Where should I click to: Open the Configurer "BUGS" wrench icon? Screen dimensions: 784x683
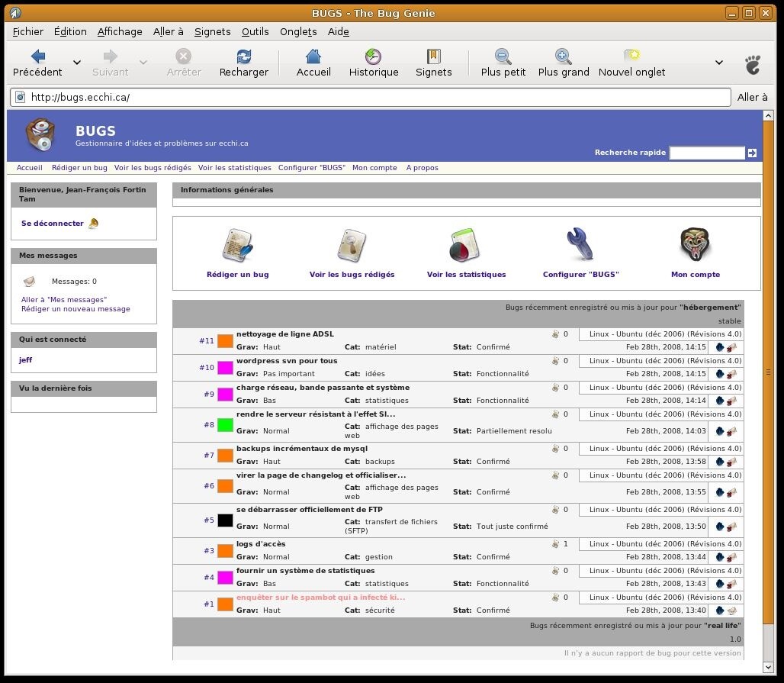point(580,246)
